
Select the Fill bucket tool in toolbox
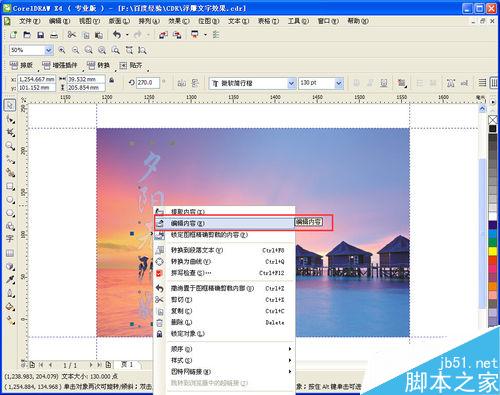pos(10,306)
